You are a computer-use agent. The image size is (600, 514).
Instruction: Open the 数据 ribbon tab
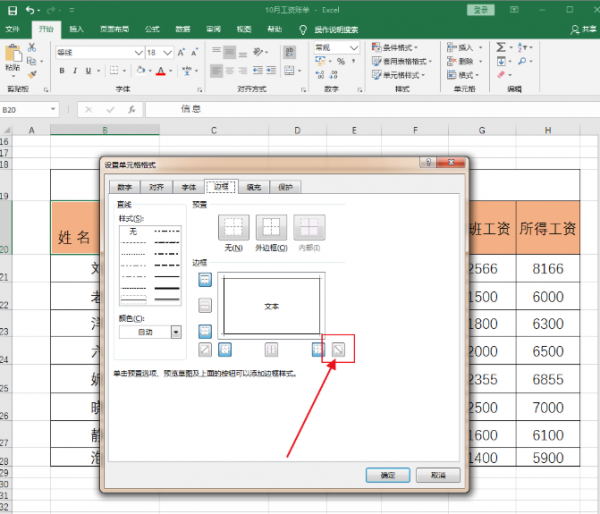[x=183, y=29]
